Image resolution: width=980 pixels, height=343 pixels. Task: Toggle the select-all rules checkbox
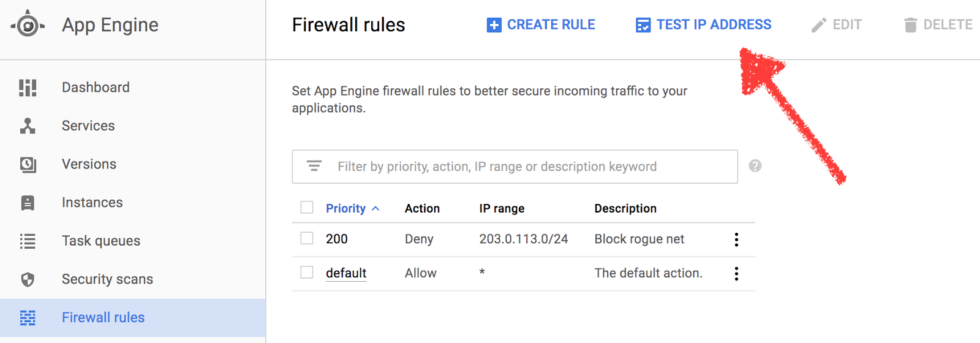click(307, 208)
